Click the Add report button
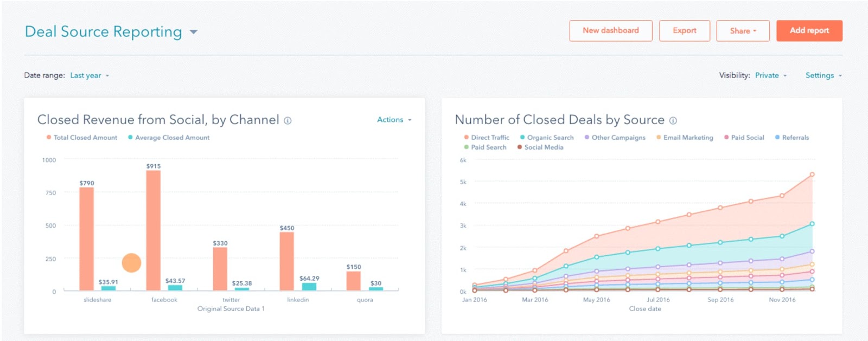 [809, 31]
